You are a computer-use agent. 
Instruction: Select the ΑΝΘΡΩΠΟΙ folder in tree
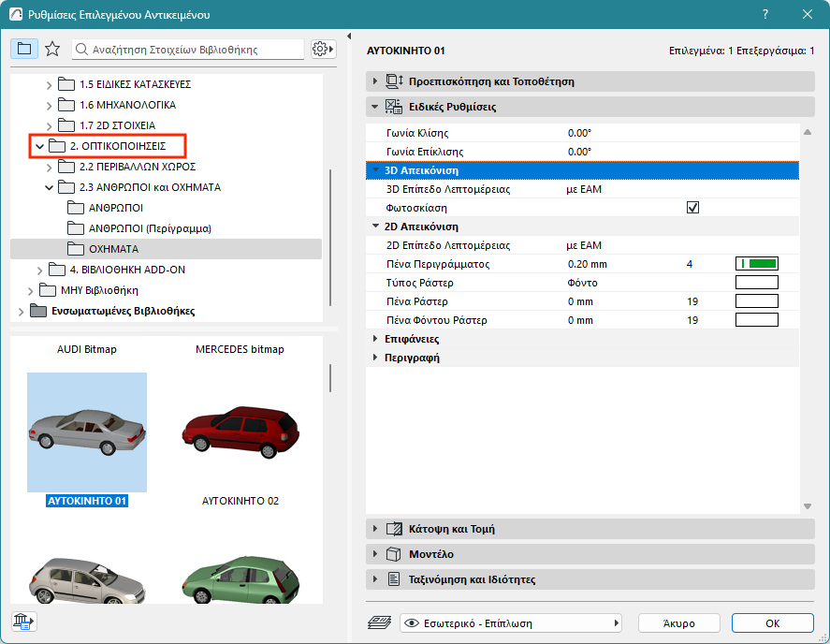coord(116,208)
